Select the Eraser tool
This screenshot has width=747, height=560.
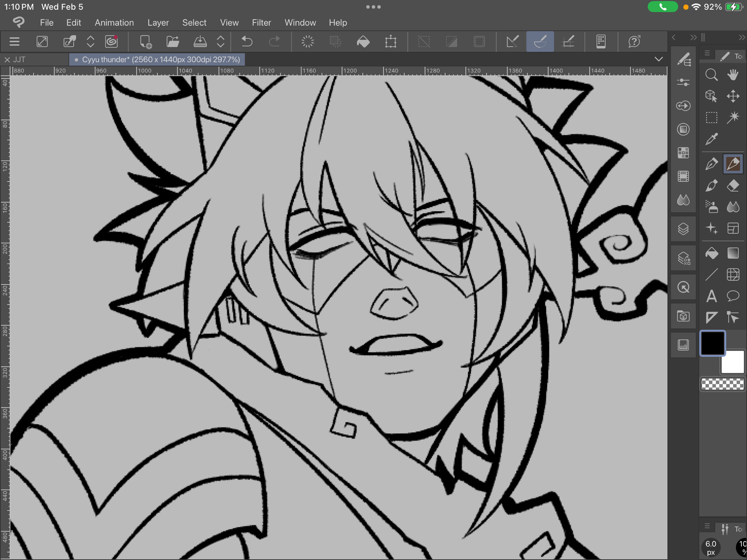point(733,186)
